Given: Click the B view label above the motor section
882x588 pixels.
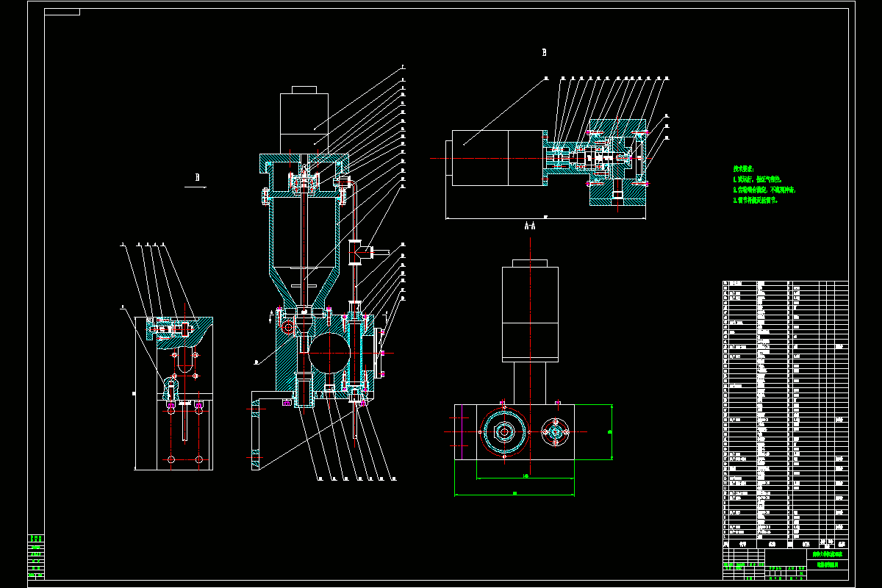Looking at the screenshot, I should [544, 53].
